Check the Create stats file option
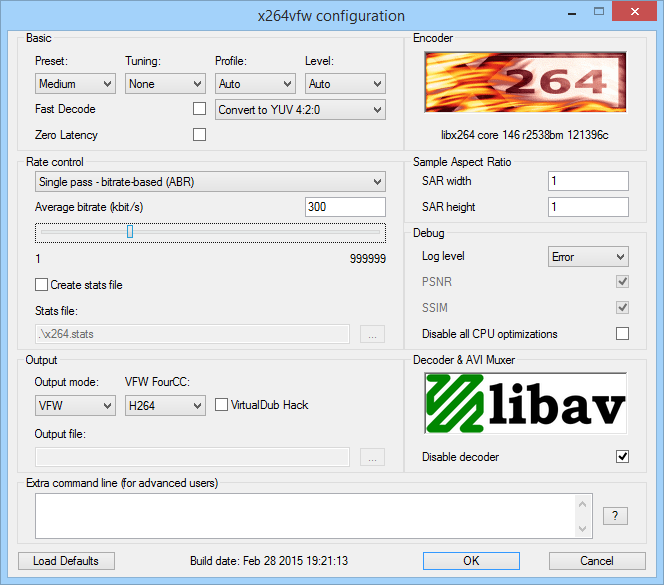Screen dimensions: 664x585 click(42, 285)
